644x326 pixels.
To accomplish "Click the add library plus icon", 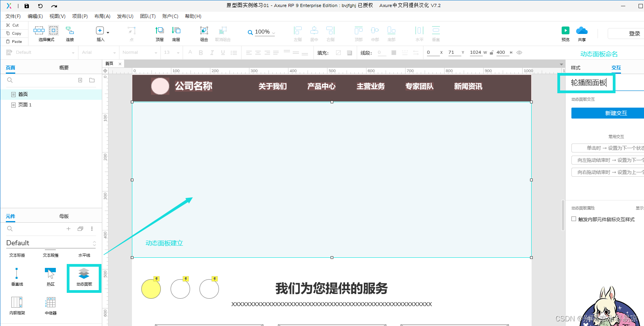I will pos(68,229).
